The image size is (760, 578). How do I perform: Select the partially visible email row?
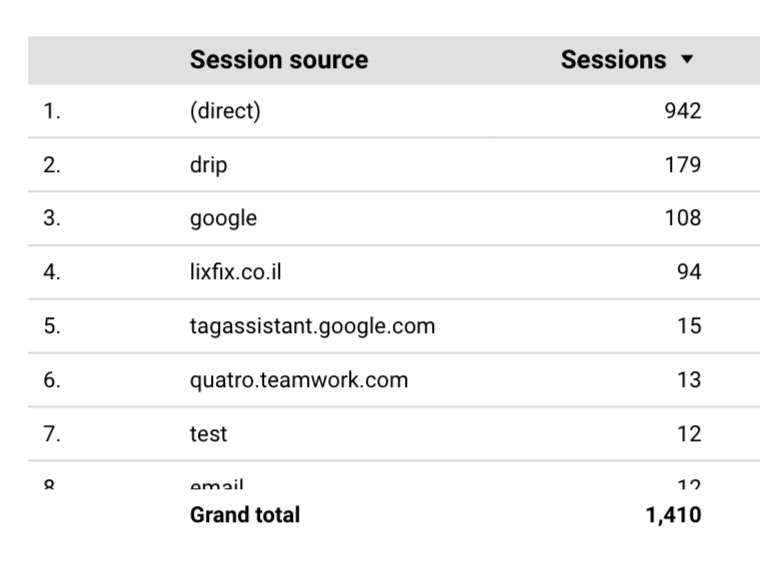[x=394, y=475]
